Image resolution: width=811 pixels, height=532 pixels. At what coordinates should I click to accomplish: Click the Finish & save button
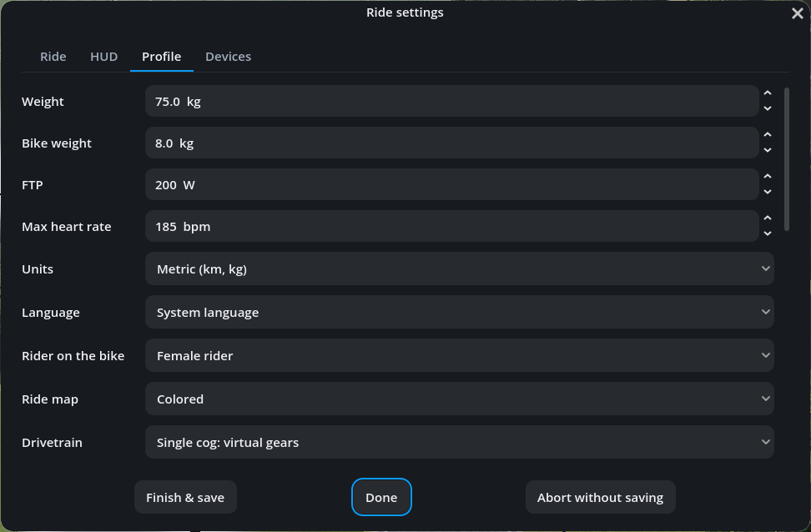pyautogui.click(x=185, y=497)
